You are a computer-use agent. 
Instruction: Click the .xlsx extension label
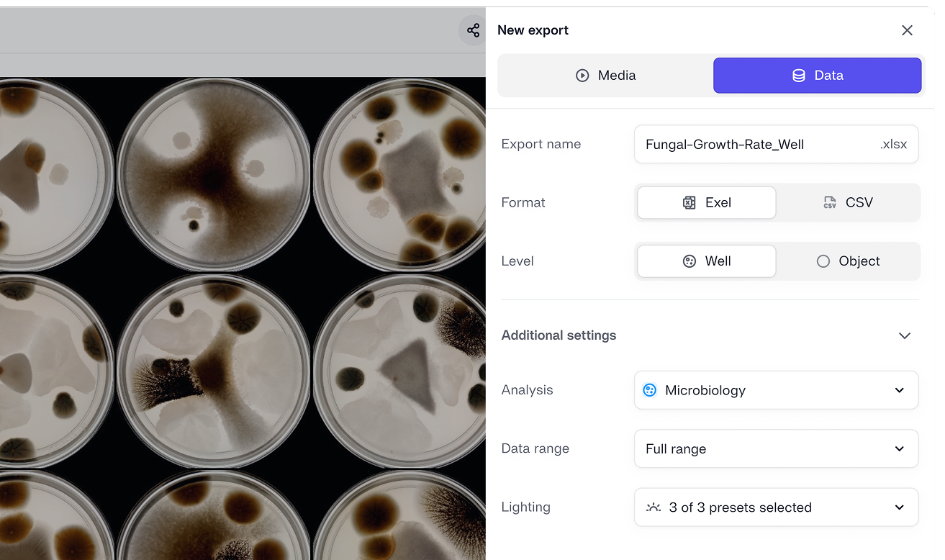(x=893, y=144)
